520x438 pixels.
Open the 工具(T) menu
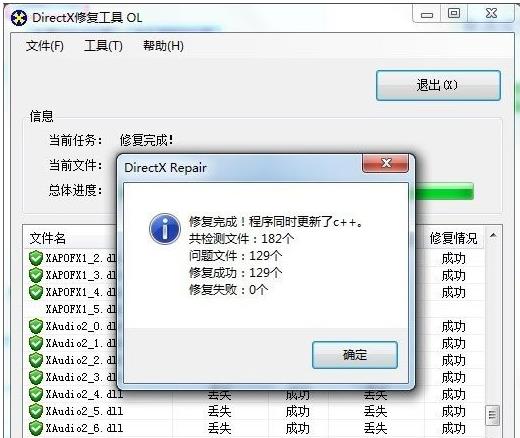pos(103,46)
